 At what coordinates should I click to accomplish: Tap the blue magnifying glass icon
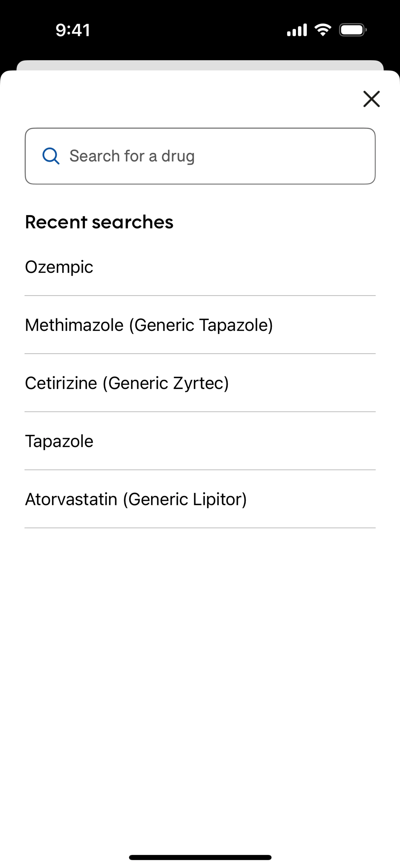[51, 156]
